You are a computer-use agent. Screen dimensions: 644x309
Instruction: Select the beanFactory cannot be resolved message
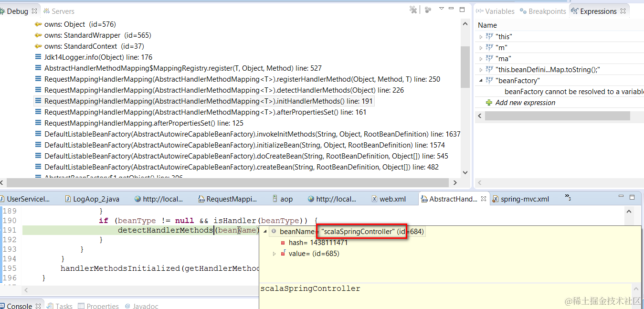574,92
